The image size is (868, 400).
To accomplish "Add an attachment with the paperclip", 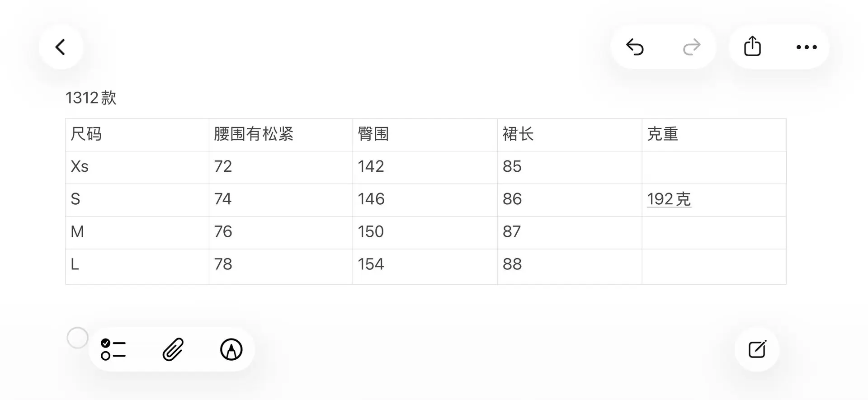I will pos(173,349).
